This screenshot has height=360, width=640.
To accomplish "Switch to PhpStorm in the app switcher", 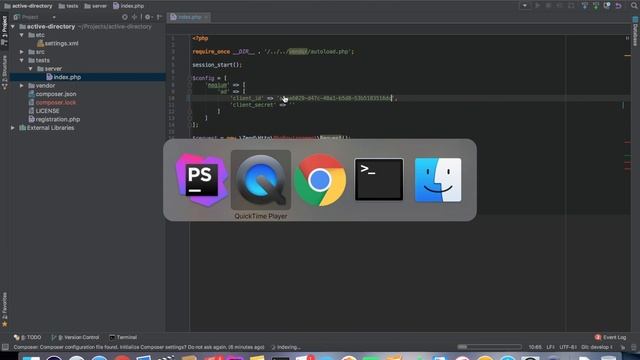I will 202,180.
